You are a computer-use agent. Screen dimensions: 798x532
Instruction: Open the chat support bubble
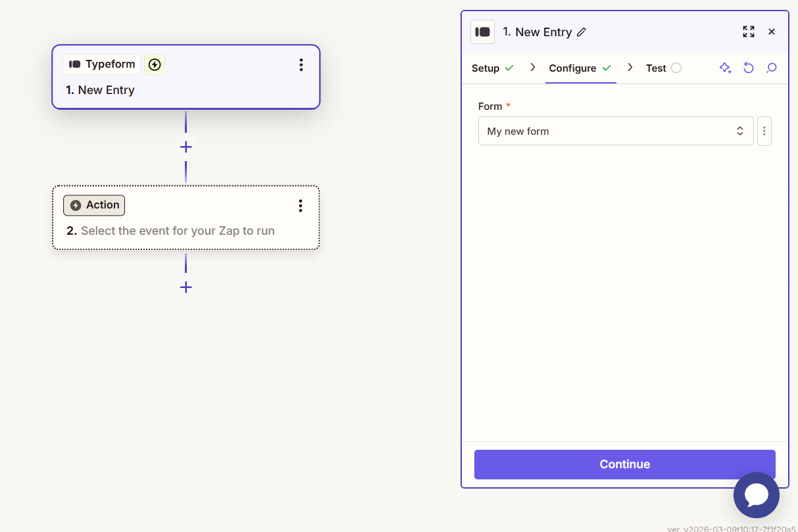pyautogui.click(x=756, y=495)
